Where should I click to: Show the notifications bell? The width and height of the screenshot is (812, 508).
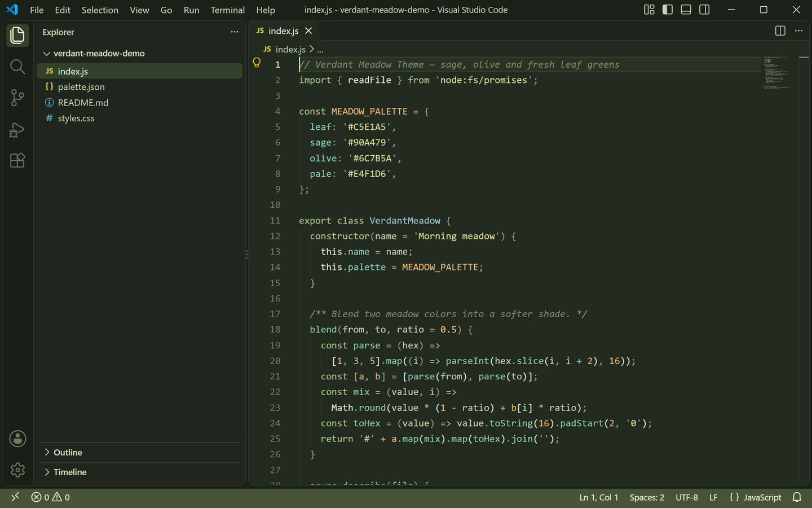point(797,497)
